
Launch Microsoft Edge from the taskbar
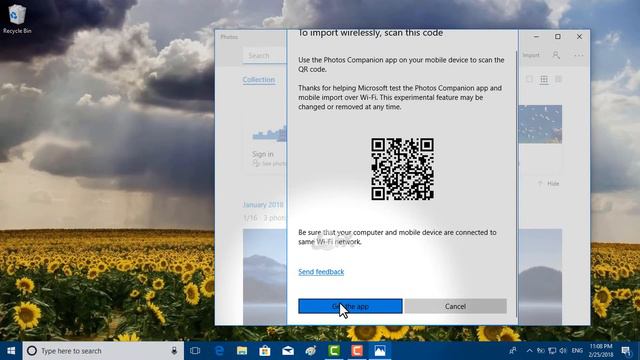(x=219, y=351)
